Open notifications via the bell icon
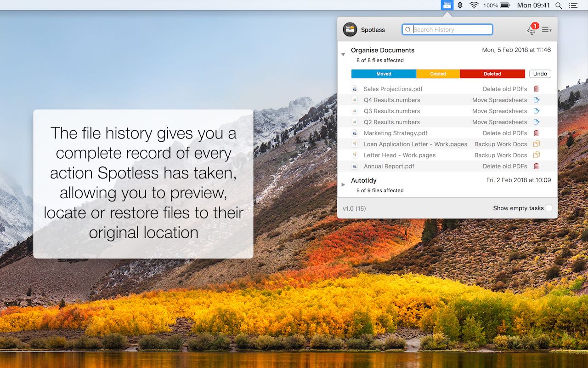 point(531,29)
